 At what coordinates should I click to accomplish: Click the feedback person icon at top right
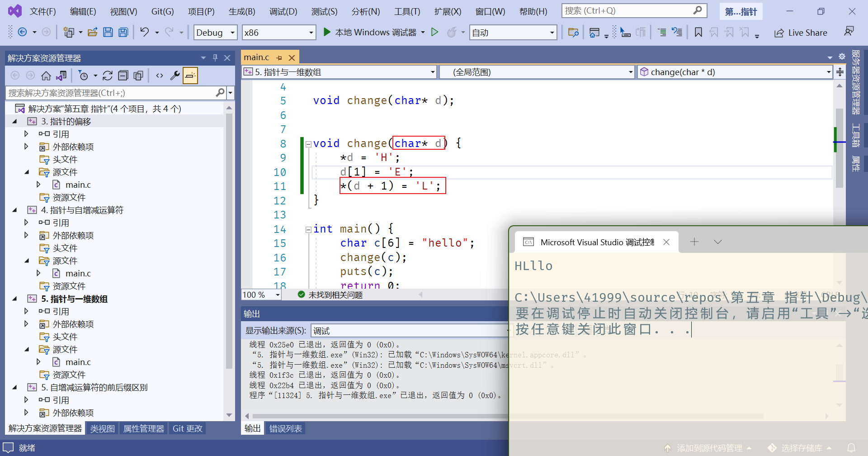tap(849, 31)
